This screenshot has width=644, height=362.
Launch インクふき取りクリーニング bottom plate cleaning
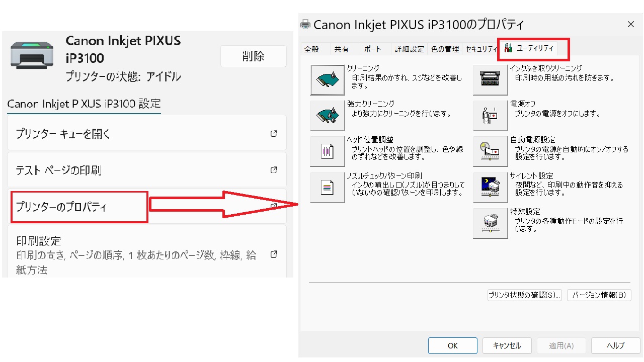(490, 79)
